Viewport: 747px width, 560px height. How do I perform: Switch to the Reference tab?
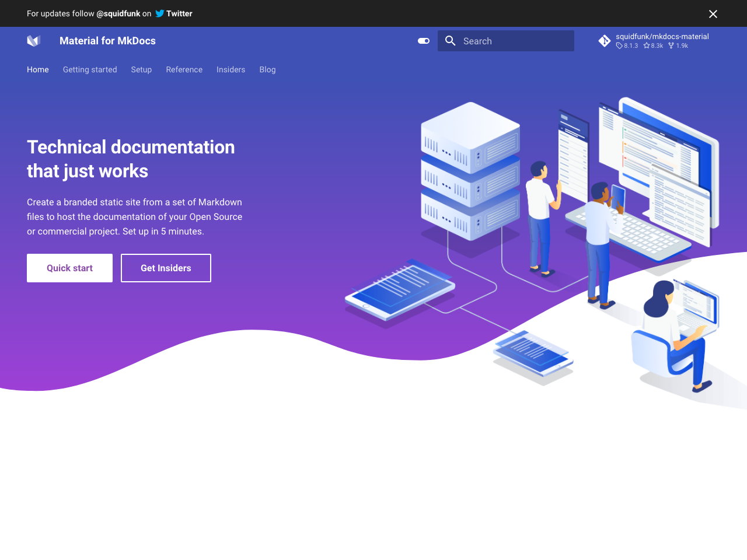184,69
